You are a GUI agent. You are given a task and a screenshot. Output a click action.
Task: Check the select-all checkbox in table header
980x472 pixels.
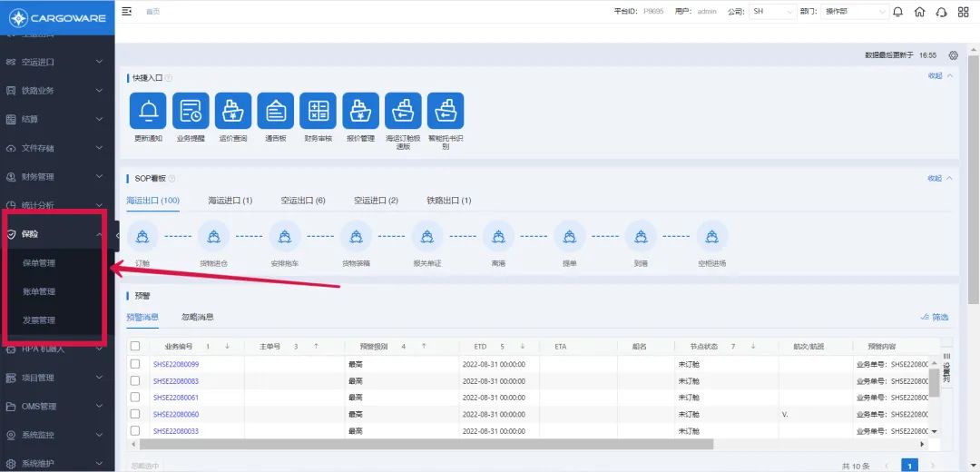135,346
